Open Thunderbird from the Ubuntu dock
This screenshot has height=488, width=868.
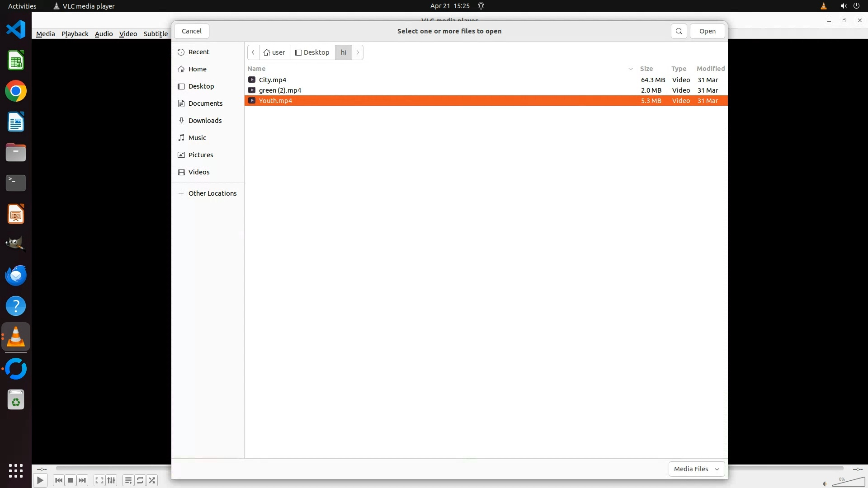pos(16,275)
